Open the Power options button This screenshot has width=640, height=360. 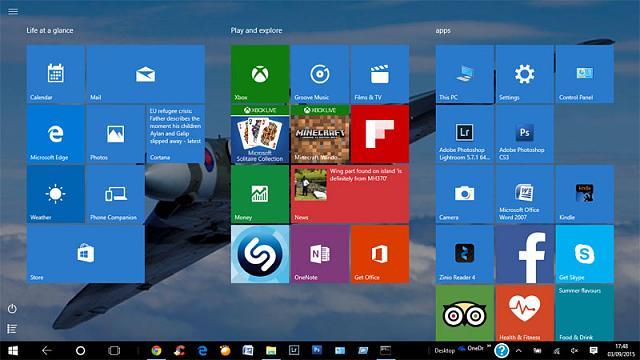click(x=12, y=309)
